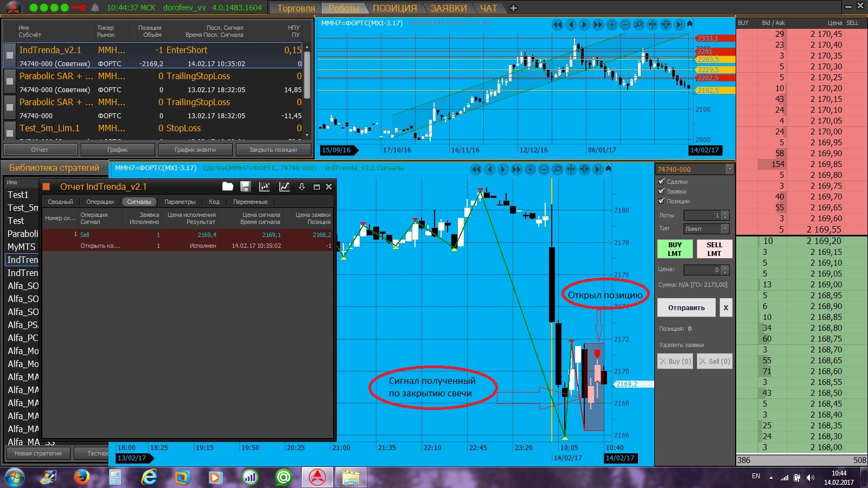868x488 pixels.
Task: Toggle the Позиции checkbox
Action: [x=661, y=201]
